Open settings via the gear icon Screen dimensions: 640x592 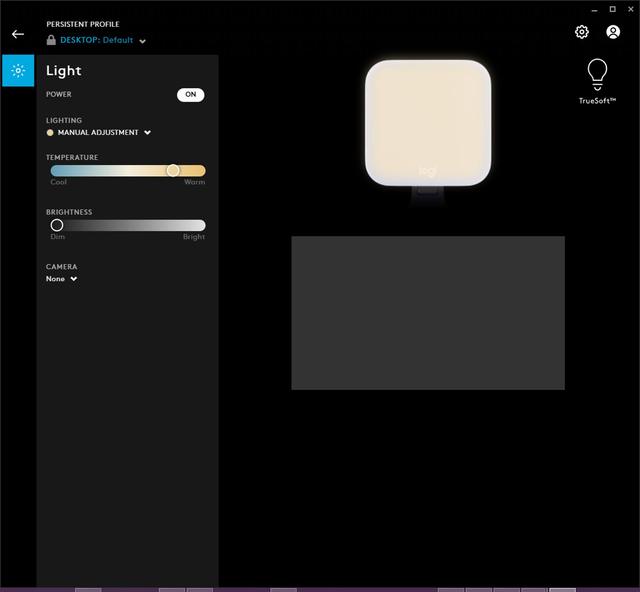click(582, 32)
